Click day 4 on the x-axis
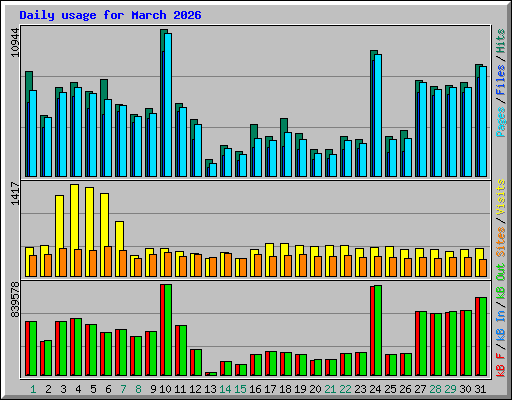512x400 pixels. coord(78,389)
